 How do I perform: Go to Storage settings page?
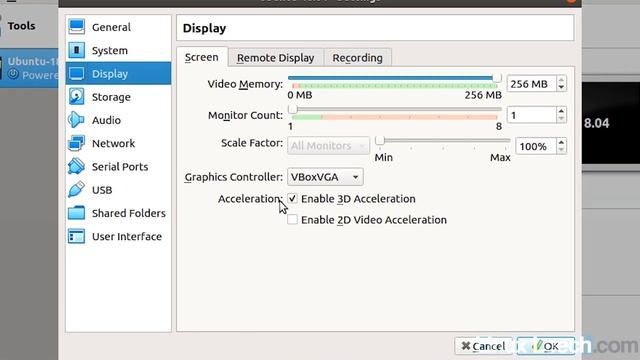[x=118, y=97]
